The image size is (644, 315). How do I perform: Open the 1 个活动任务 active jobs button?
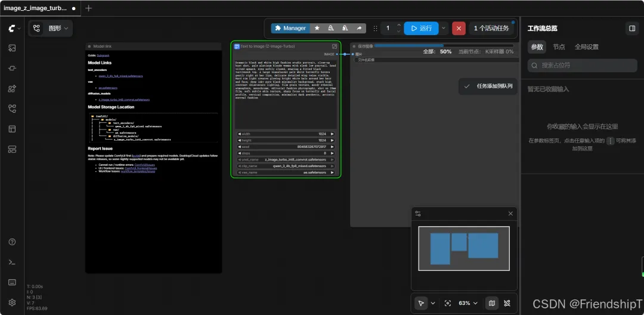pos(491,28)
